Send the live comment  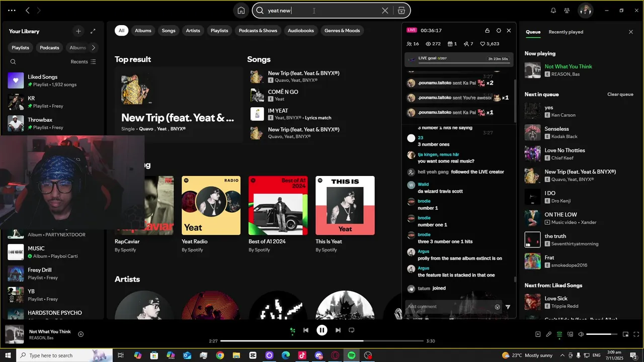[508, 307]
